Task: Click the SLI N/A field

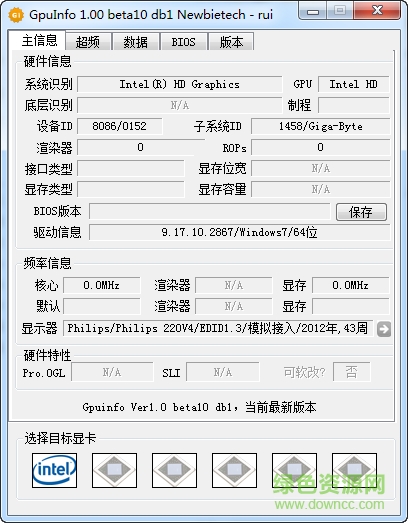Action: tap(223, 372)
